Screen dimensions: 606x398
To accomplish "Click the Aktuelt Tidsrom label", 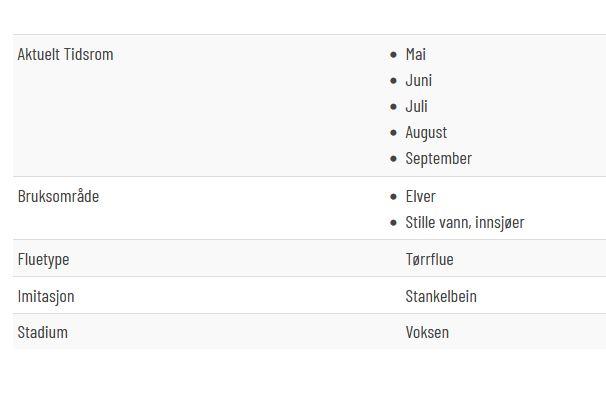I will (x=65, y=54).
